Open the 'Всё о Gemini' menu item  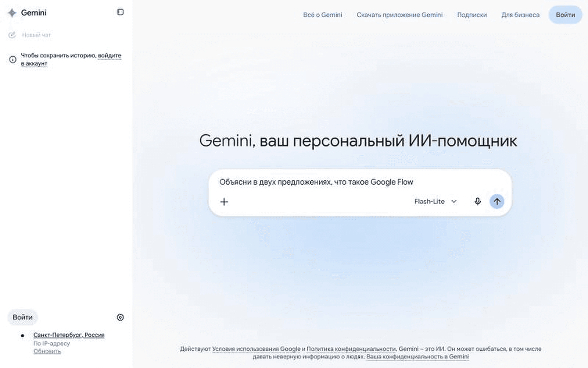click(x=323, y=15)
